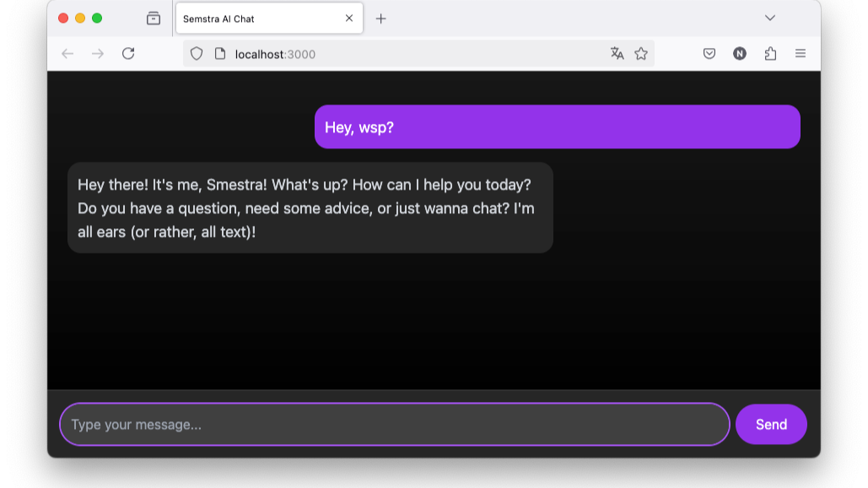
Task: Click the "Hey, wsp?" message bubble
Action: pyautogui.click(x=557, y=127)
